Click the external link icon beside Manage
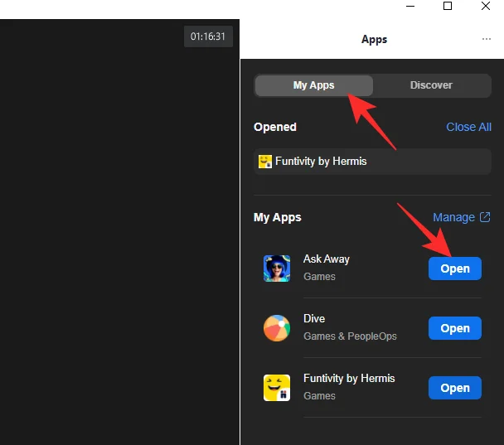 pos(485,217)
